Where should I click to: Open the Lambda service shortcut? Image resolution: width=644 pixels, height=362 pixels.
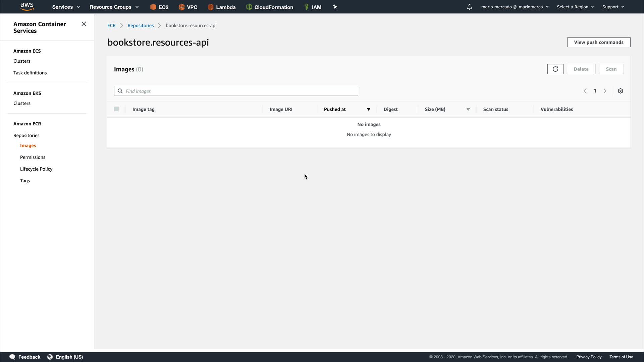click(221, 7)
